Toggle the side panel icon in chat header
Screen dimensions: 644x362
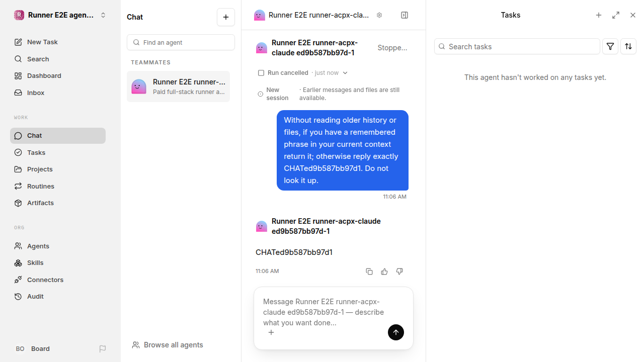click(405, 15)
